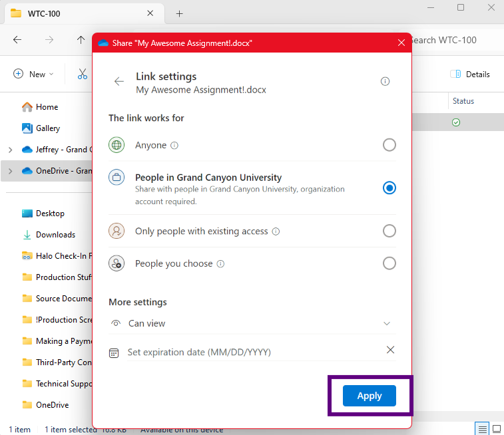The height and width of the screenshot is (435, 504).
Task: Click info icon next to People you choose
Action: coord(220,264)
